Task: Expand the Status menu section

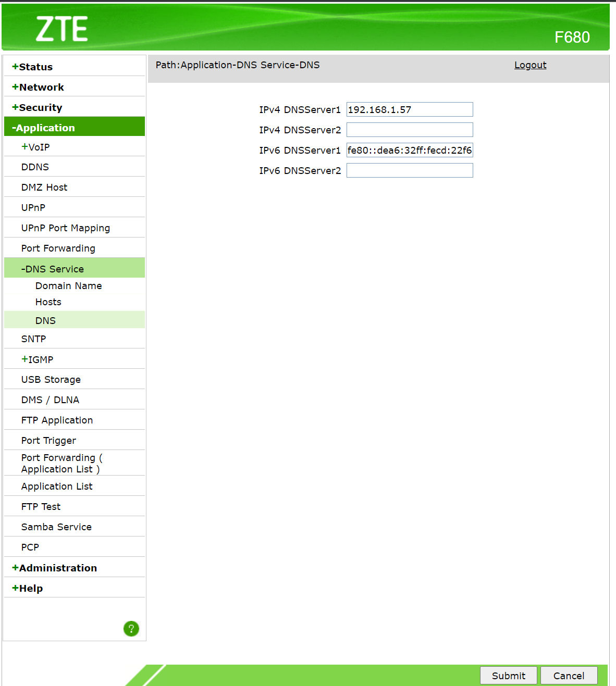Action: tap(32, 67)
